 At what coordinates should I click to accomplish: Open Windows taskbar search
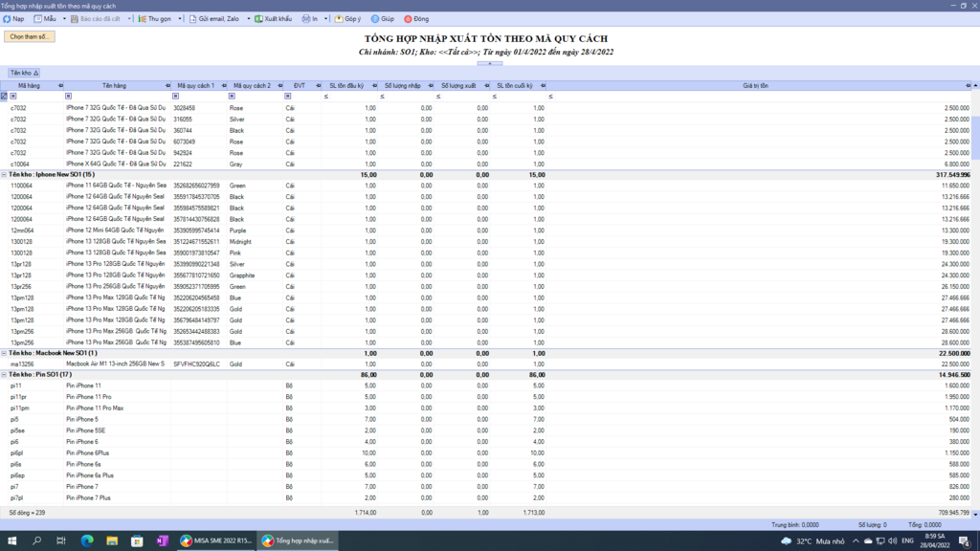36,541
